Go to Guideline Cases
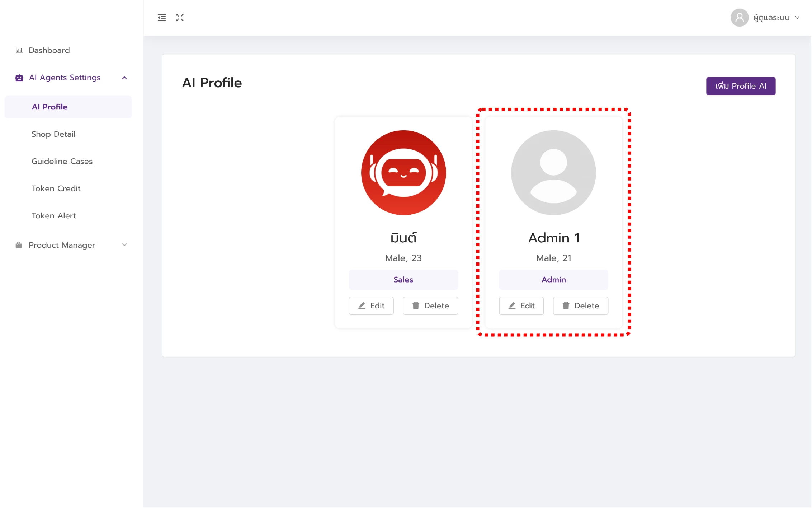The image size is (812, 508). pos(62,162)
